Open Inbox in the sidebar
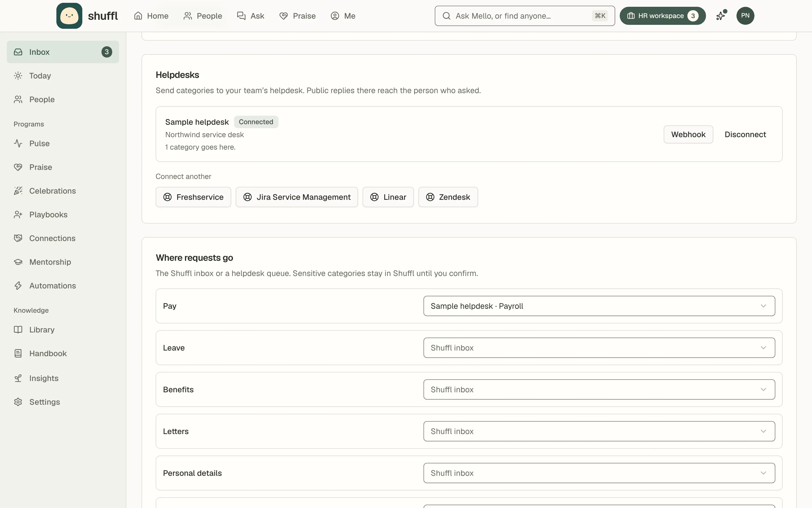Image resolution: width=812 pixels, height=508 pixels. pos(63,52)
